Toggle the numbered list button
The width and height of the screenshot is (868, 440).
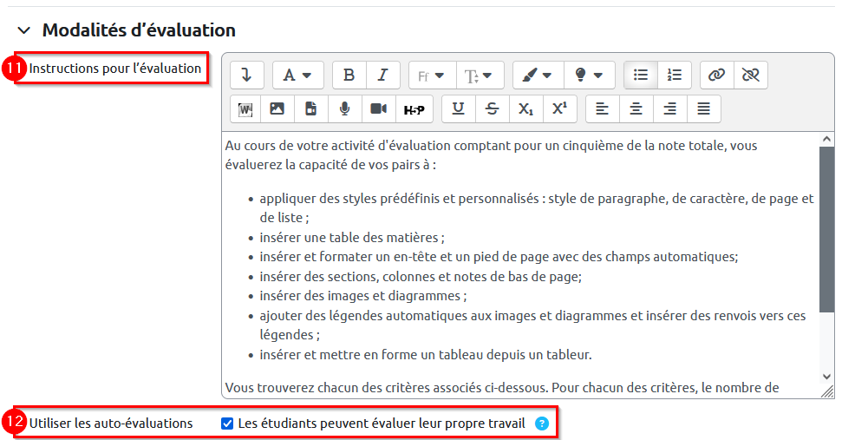click(x=674, y=76)
